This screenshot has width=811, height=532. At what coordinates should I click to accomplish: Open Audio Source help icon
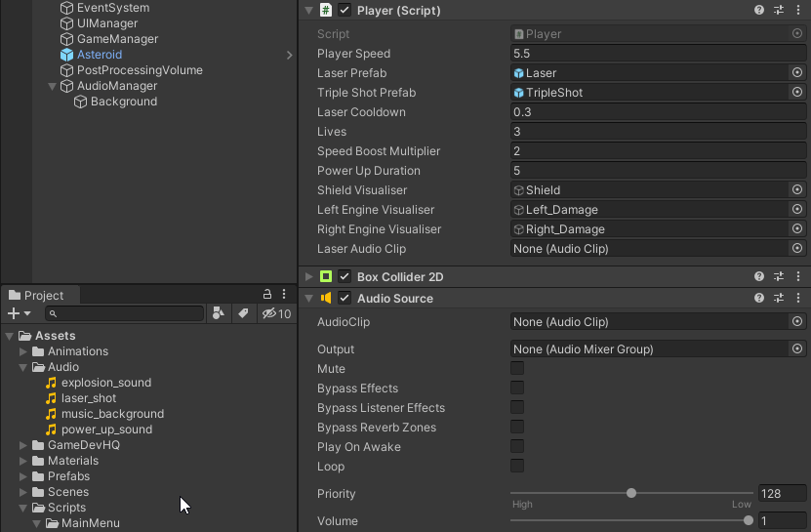point(758,298)
